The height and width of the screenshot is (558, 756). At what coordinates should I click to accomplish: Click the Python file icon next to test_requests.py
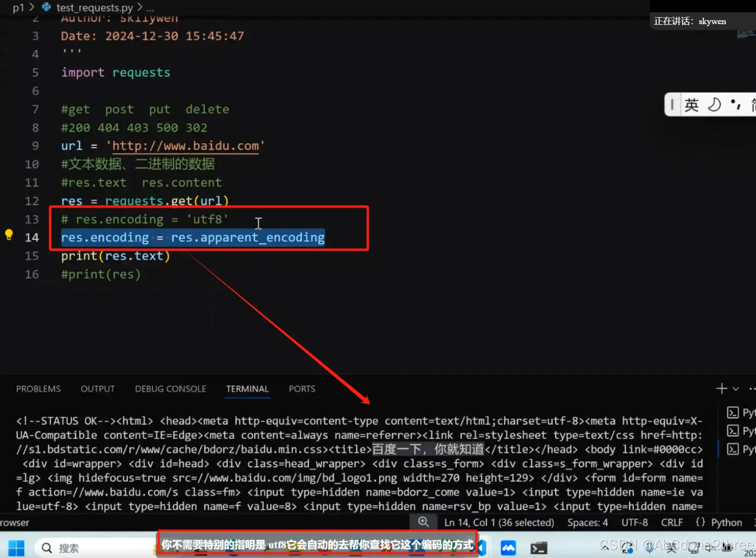(45, 7)
